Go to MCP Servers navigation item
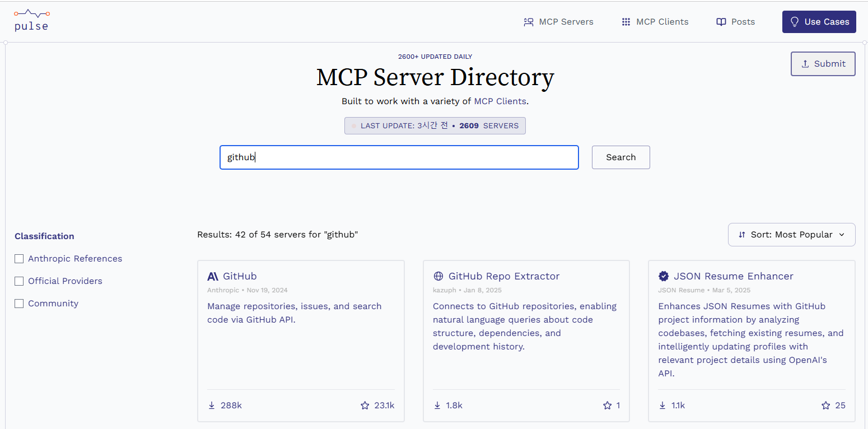 coord(558,22)
